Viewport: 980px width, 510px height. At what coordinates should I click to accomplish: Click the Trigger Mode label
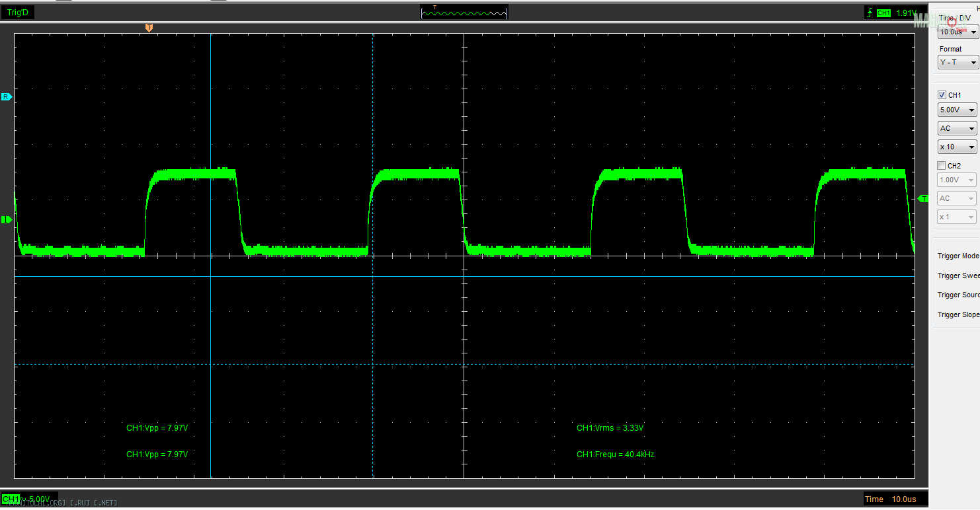coord(958,256)
